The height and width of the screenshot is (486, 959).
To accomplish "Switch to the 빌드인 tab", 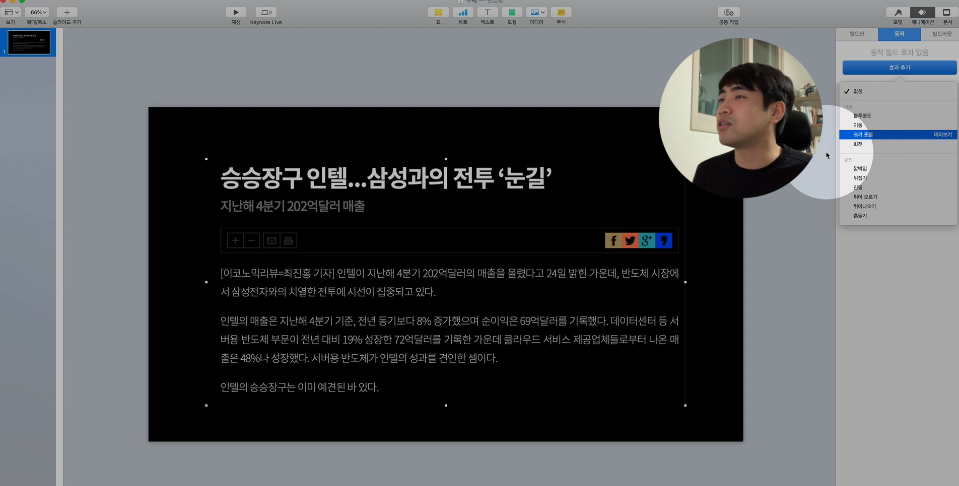I will tap(857, 34).
